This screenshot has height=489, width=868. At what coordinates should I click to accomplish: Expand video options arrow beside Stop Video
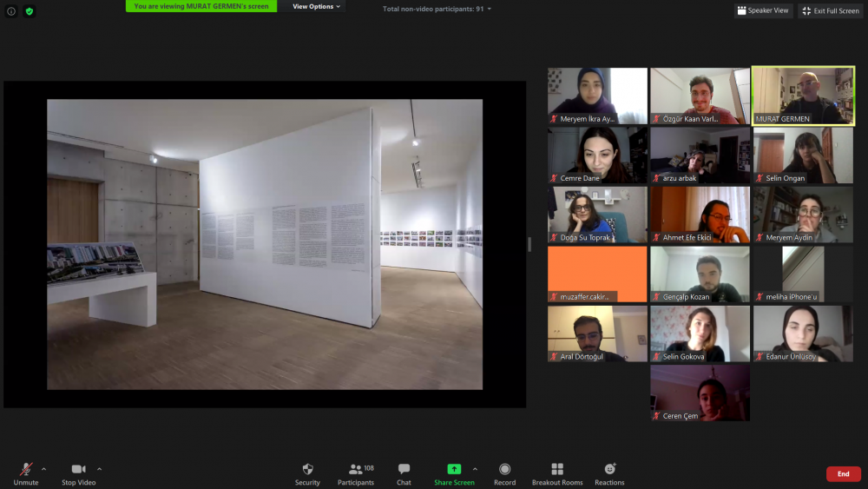point(99,469)
